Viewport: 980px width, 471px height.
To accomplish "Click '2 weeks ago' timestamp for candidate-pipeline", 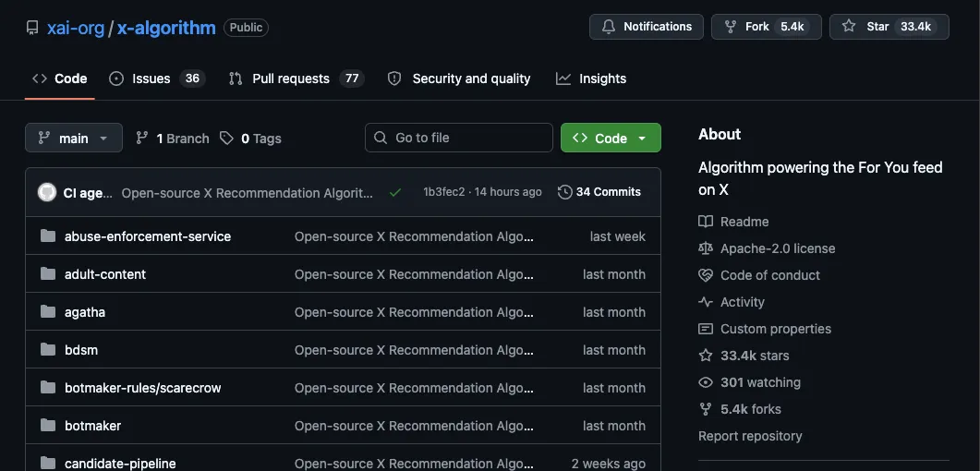I will pos(608,465).
